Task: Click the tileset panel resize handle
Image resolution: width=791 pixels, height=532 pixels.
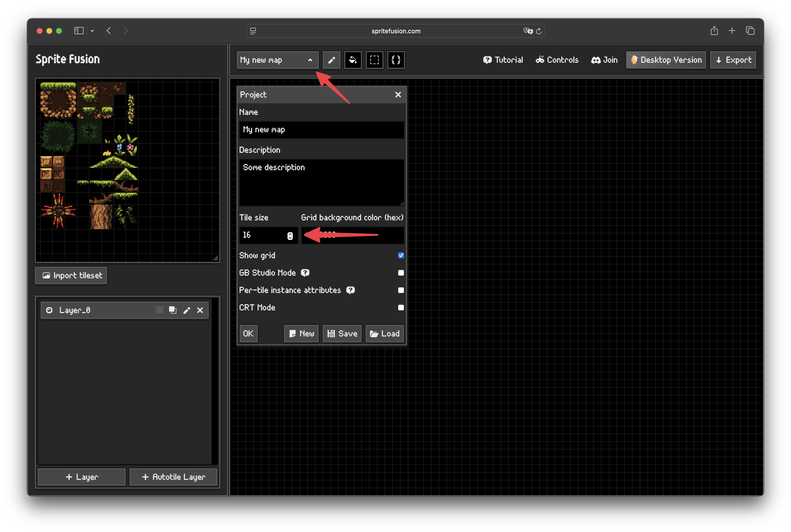Action: pyautogui.click(x=215, y=258)
